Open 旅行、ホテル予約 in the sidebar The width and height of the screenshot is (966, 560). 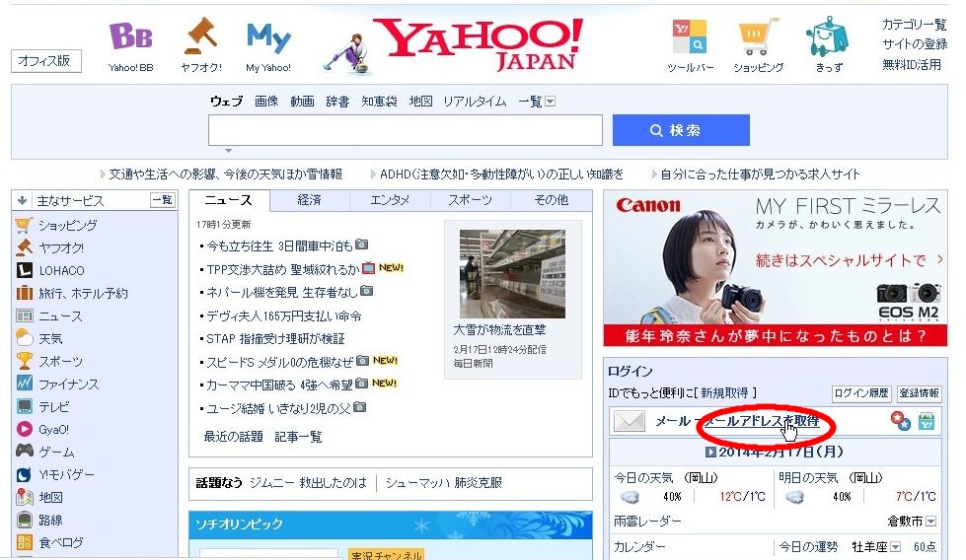(x=83, y=294)
